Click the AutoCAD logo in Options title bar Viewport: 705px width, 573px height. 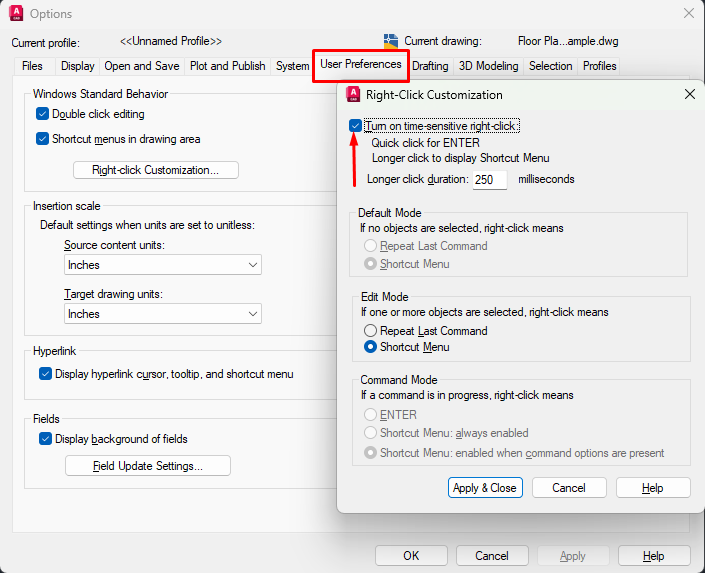click(x=16, y=13)
